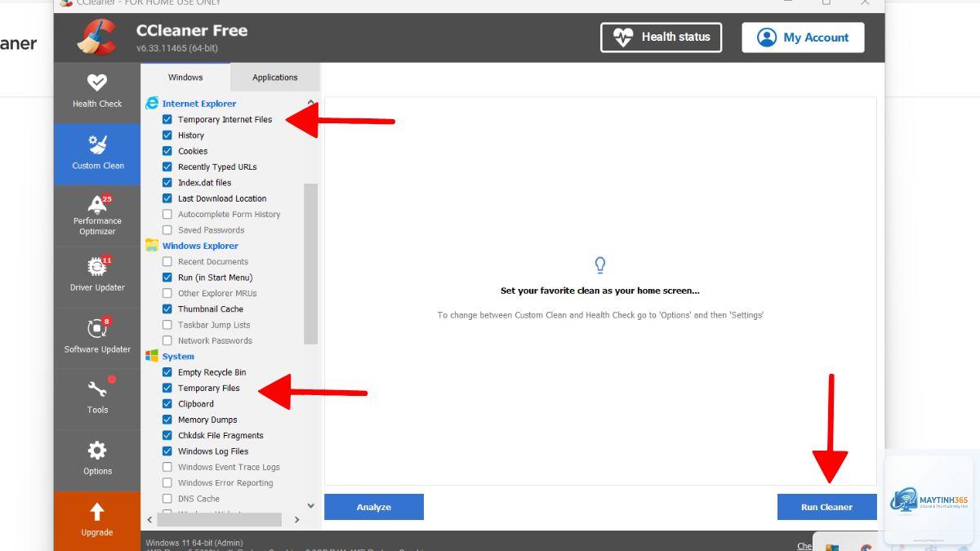Click horizontal scroll left arrow
980x551 pixels.
point(149,519)
